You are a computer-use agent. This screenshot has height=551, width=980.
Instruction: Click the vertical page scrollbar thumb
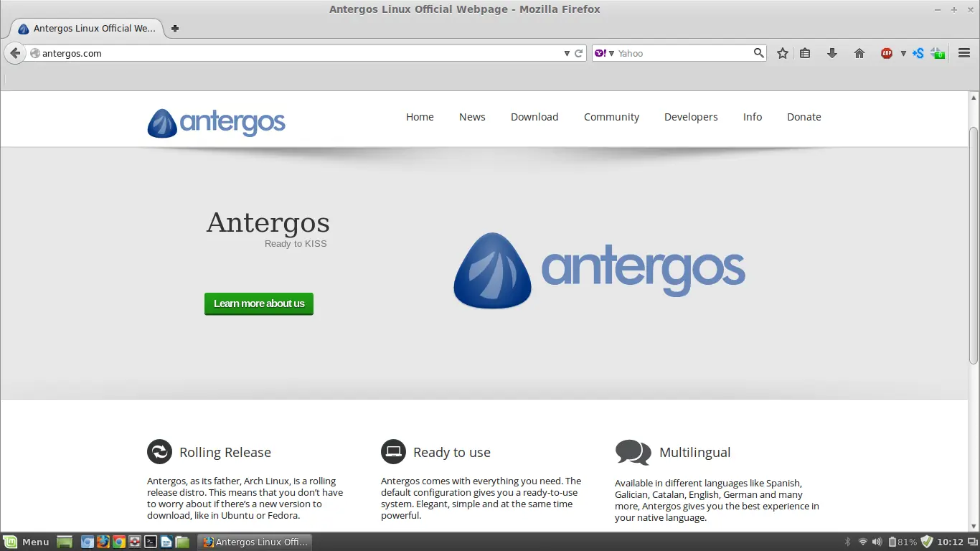974,245
